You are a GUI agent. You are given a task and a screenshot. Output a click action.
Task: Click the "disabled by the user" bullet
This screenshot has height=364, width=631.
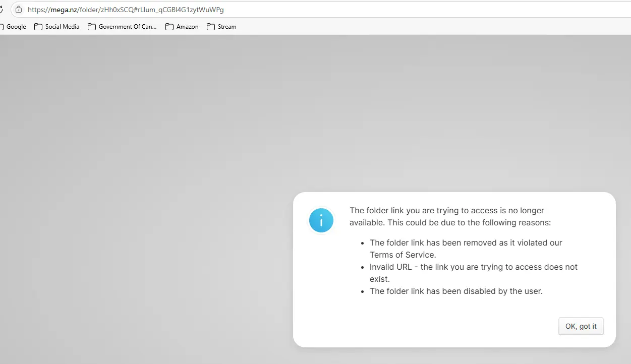(456, 291)
